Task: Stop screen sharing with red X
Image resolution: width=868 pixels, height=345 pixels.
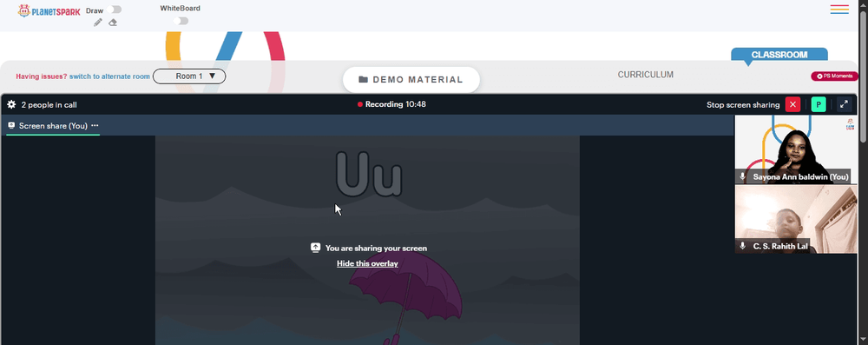Action: click(792, 104)
